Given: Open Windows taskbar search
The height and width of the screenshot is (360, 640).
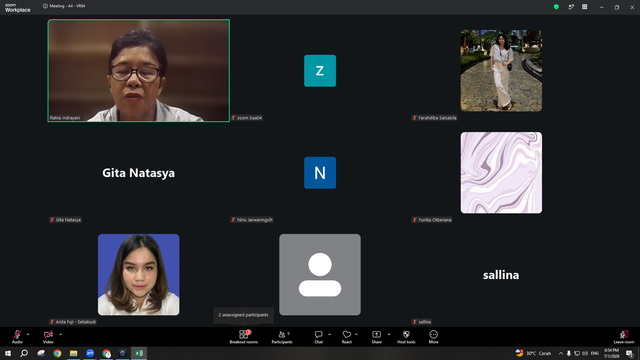Looking at the screenshot, I should (x=24, y=353).
